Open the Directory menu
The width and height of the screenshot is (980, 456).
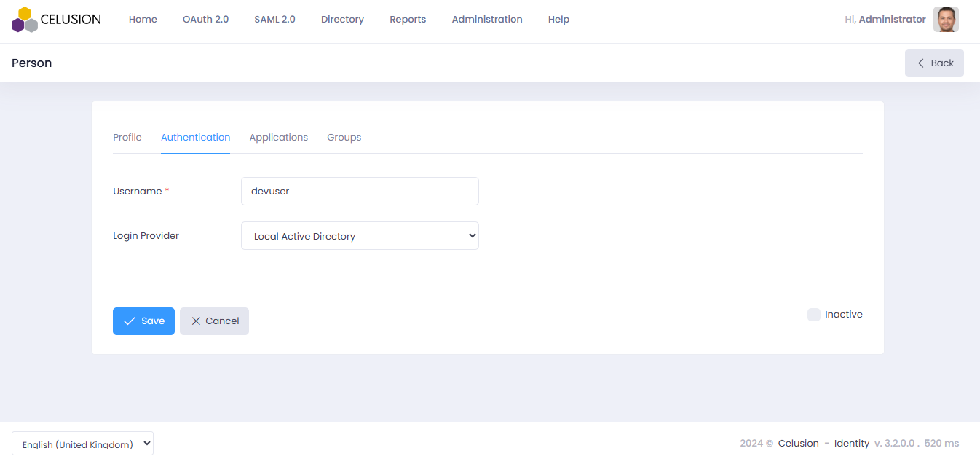pyautogui.click(x=342, y=20)
